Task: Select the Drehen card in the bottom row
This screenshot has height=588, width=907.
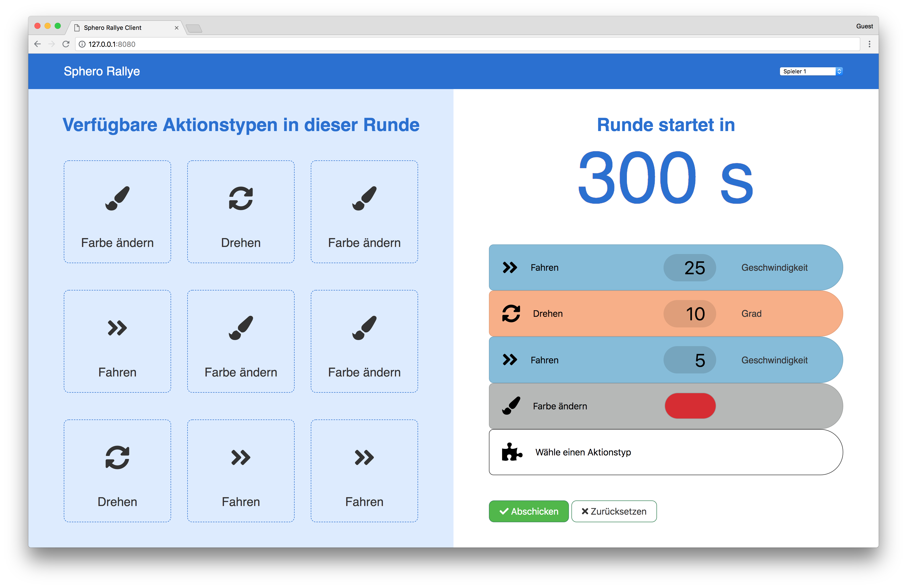Action: click(x=117, y=471)
